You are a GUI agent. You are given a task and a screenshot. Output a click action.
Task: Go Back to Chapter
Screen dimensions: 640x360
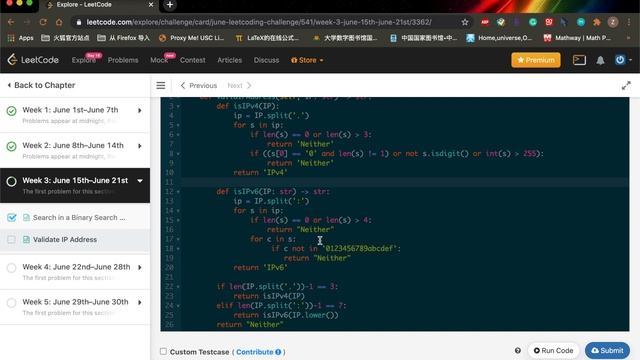pyautogui.click(x=41, y=85)
